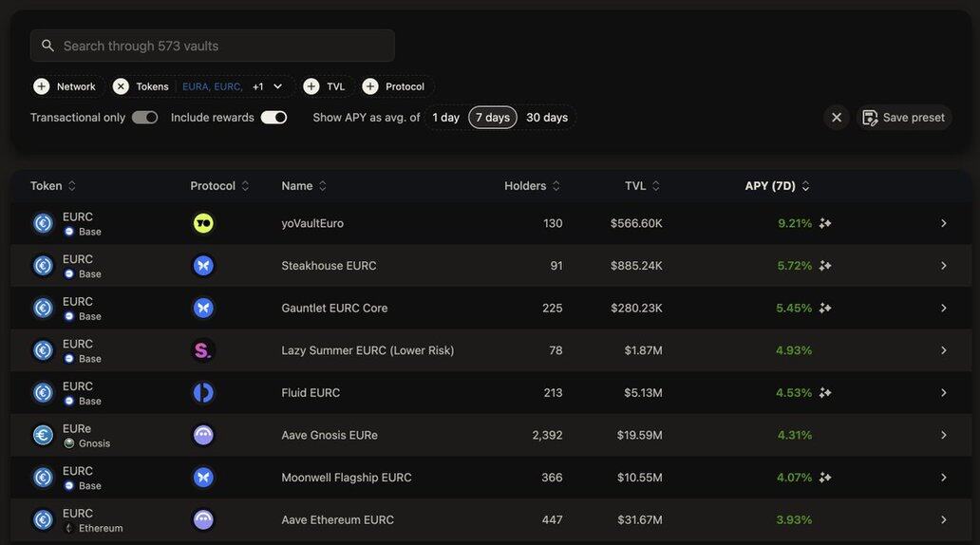
Task: Open the Gauntlet EURC Core vault name
Action: [334, 309]
